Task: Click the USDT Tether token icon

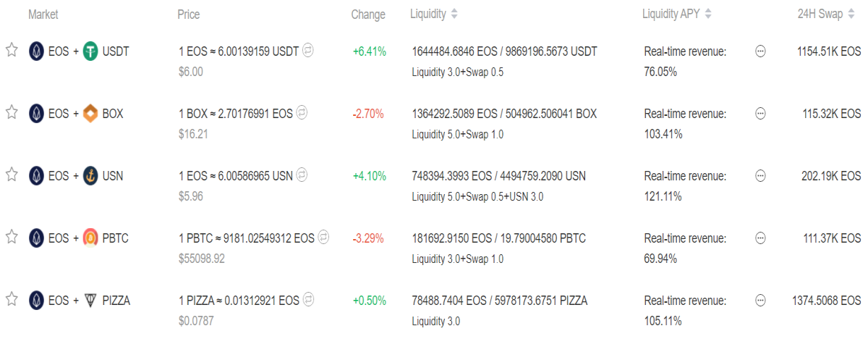Action: (x=90, y=51)
